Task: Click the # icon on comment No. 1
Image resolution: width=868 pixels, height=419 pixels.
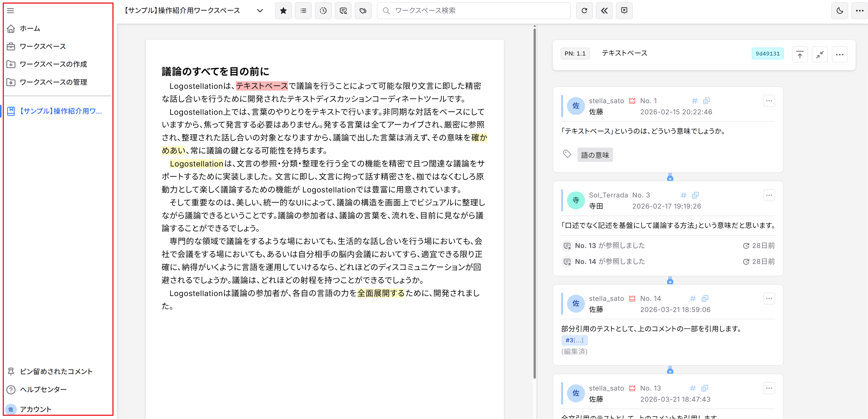Action: coord(694,100)
